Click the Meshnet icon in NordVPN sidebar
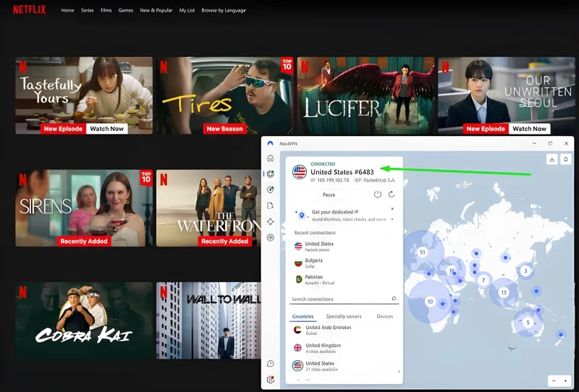The height and width of the screenshot is (392, 579). 270,221
